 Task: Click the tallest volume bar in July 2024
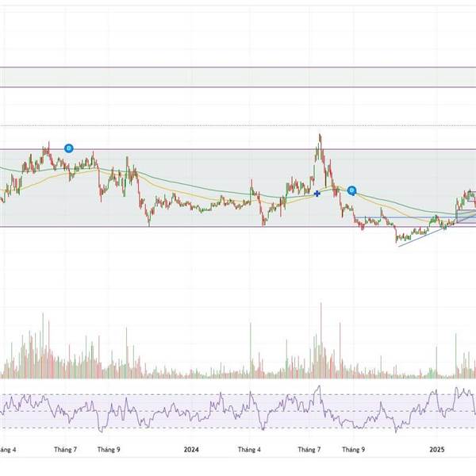point(321,340)
